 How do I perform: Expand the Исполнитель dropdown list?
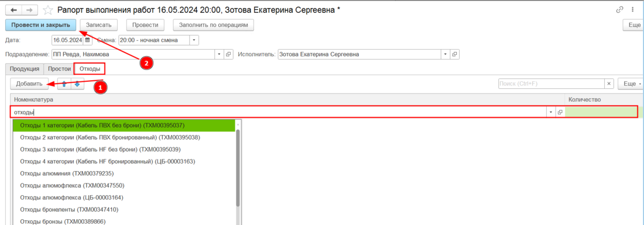tap(445, 54)
